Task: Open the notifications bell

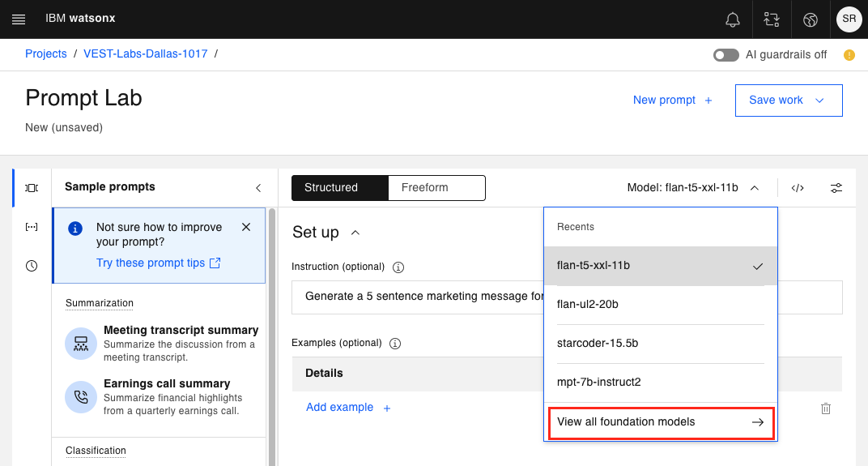Action: (732, 19)
